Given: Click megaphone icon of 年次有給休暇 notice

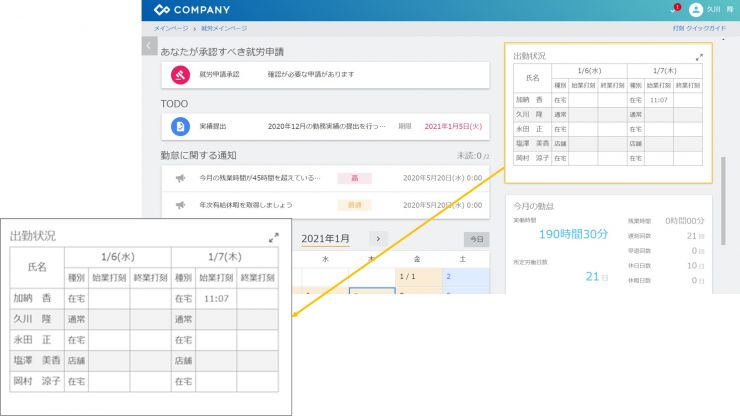Looking at the screenshot, I should click(x=180, y=205).
